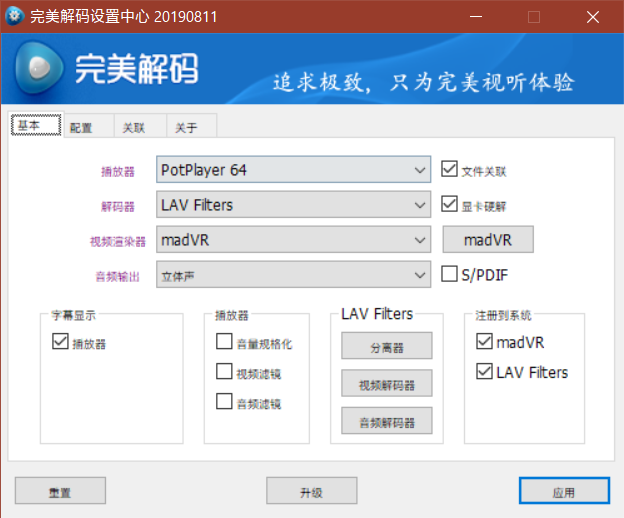Click the 视频渲染器 field label
This screenshot has width=624, height=518.
tap(118, 241)
